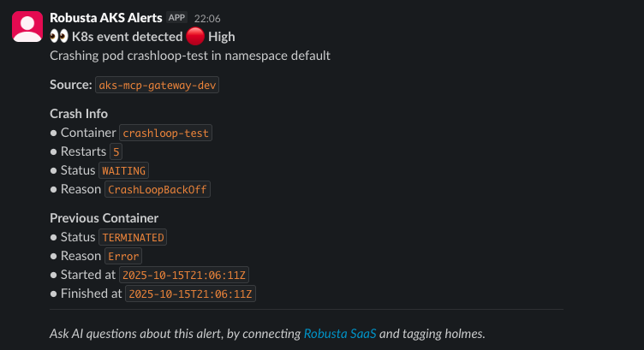Click the Error reason chip
Image resolution: width=644 pixels, height=350 pixels.
(x=124, y=256)
